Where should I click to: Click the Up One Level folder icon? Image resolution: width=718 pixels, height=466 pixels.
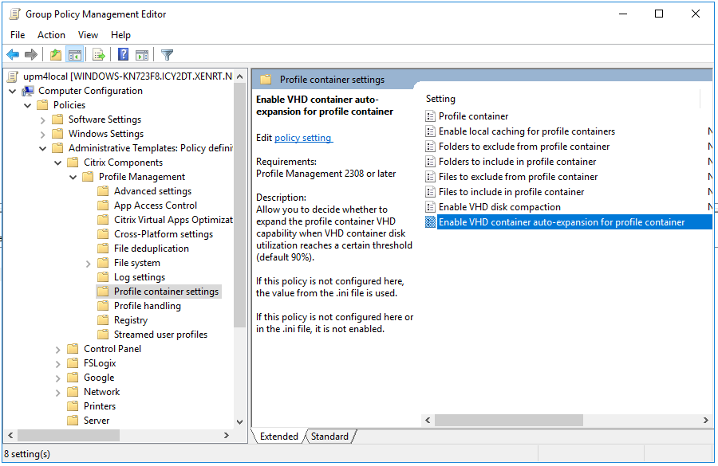(x=56, y=54)
